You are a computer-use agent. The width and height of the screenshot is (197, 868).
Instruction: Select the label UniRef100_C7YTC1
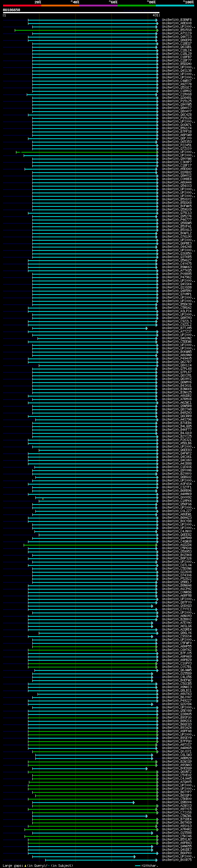click(x=176, y=609)
